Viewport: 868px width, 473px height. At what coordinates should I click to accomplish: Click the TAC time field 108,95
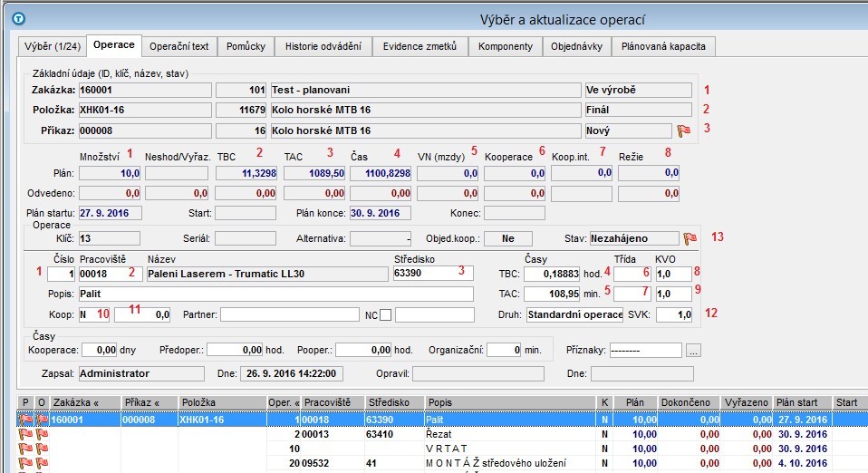pos(552,294)
